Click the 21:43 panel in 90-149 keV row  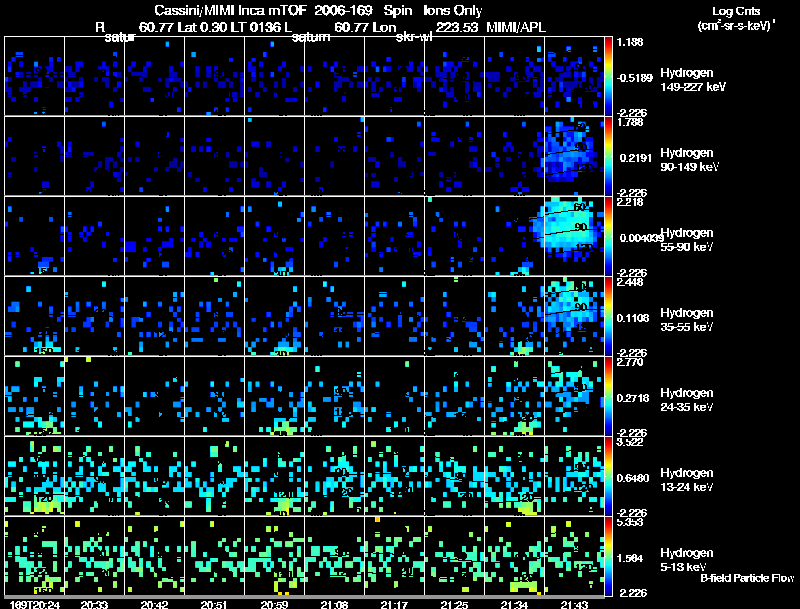coord(573,156)
